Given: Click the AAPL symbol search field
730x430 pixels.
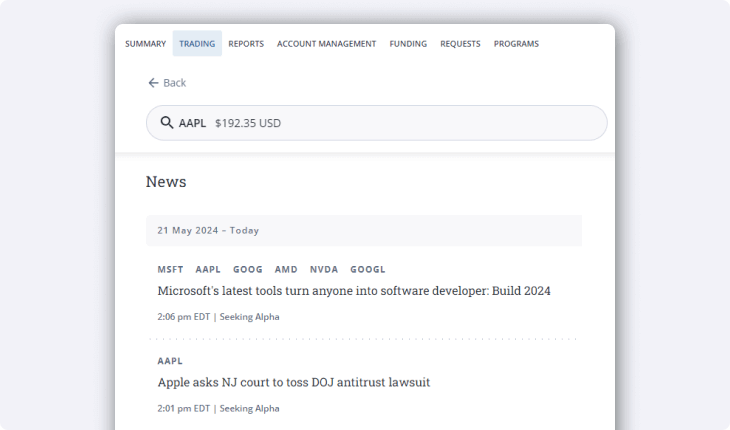Looking at the screenshot, I should point(390,123).
